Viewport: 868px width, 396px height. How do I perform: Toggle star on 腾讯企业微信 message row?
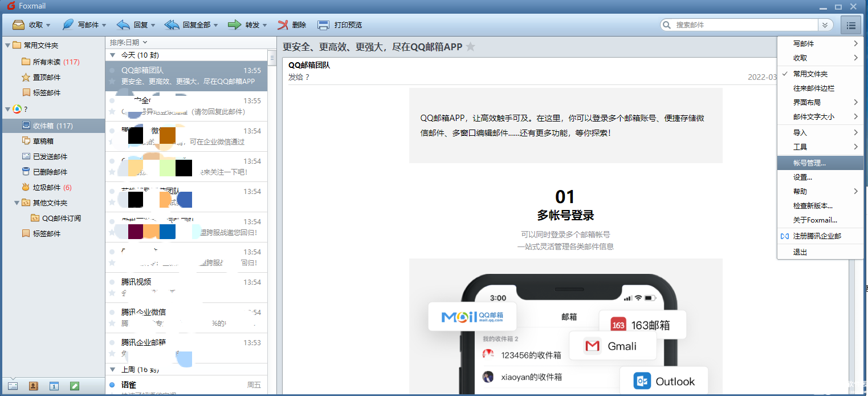pyautogui.click(x=112, y=323)
